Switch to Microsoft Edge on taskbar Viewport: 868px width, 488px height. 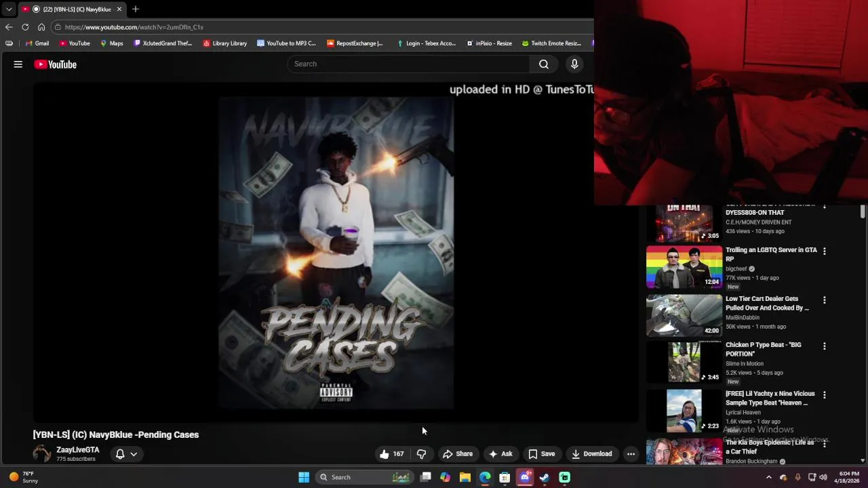click(x=485, y=477)
